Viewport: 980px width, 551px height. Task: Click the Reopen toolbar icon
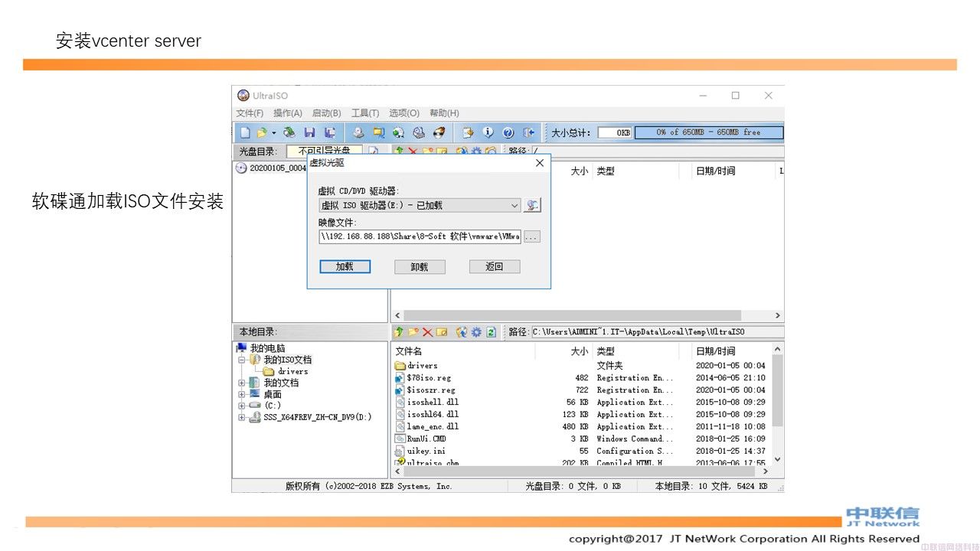pos(289,132)
